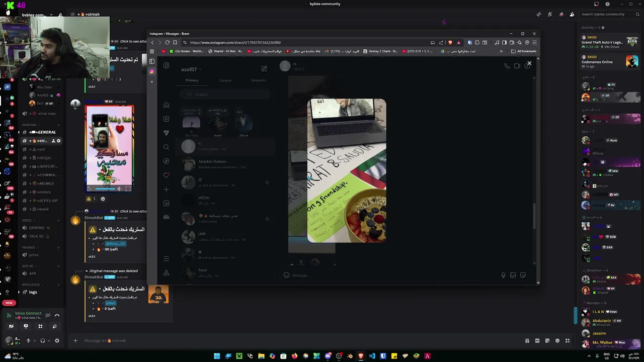Start audio call in Instagram chat
The image size is (644, 362).
click(507, 66)
